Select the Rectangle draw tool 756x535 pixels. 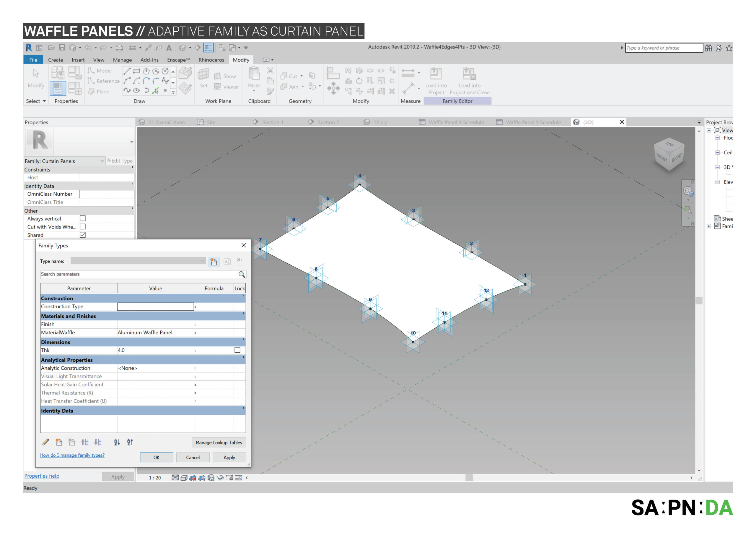(137, 71)
